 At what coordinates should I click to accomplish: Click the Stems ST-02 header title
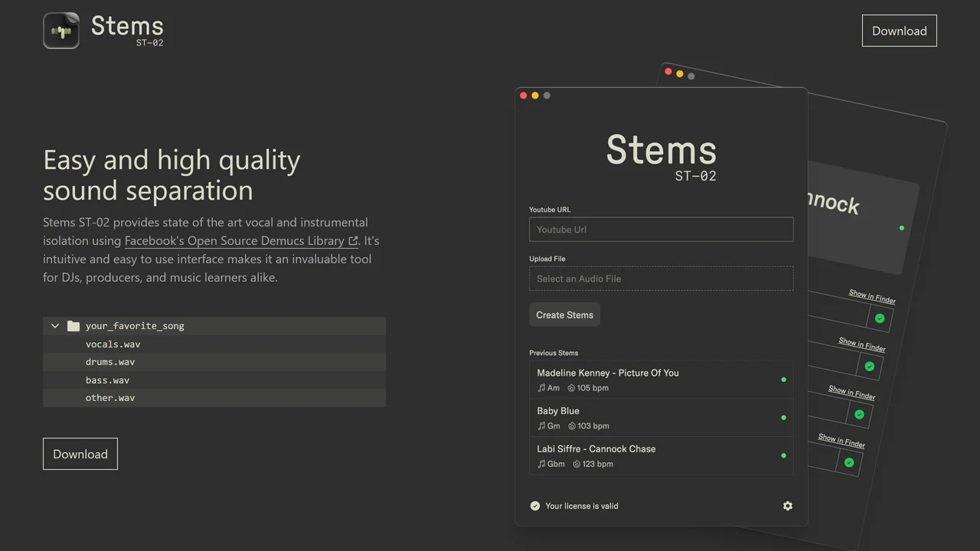click(127, 30)
